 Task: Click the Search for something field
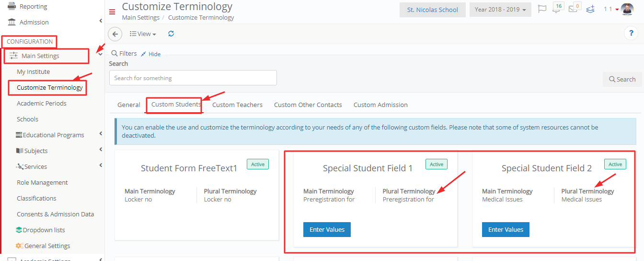click(193, 78)
